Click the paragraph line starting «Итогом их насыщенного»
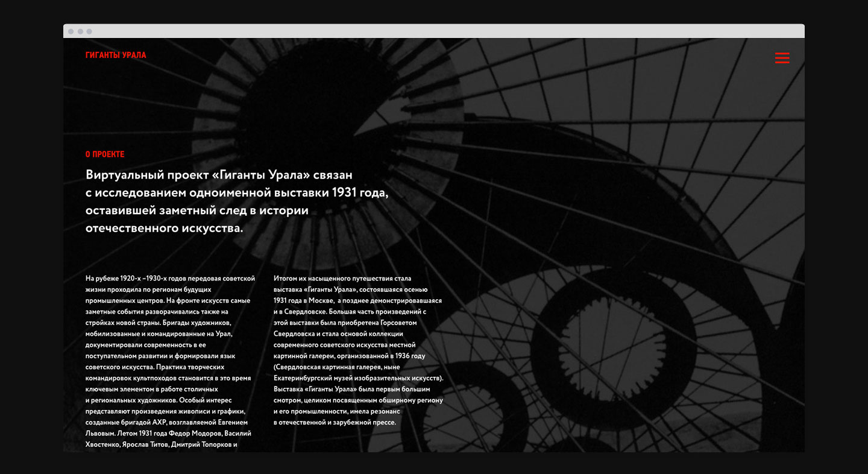 point(342,279)
